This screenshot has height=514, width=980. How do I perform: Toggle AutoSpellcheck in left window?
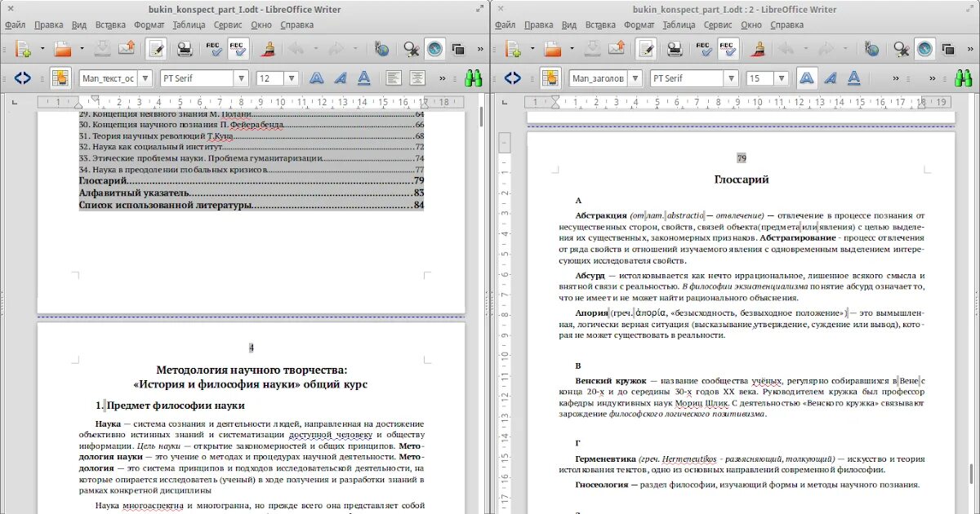238,49
